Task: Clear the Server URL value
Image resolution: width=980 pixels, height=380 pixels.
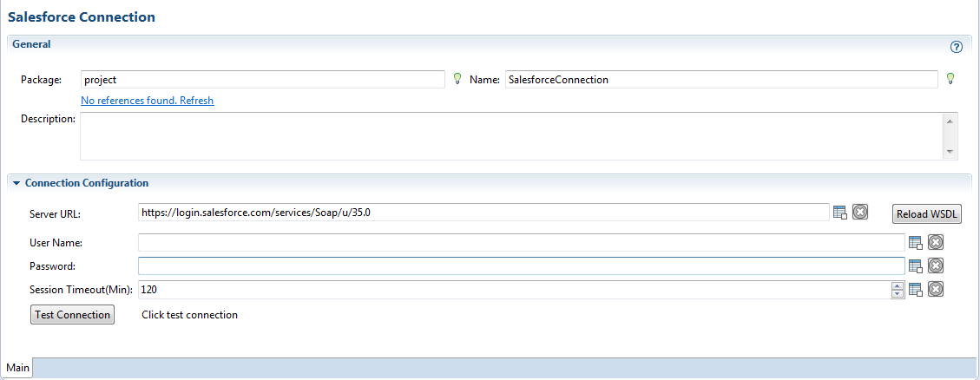Action: tap(860, 212)
